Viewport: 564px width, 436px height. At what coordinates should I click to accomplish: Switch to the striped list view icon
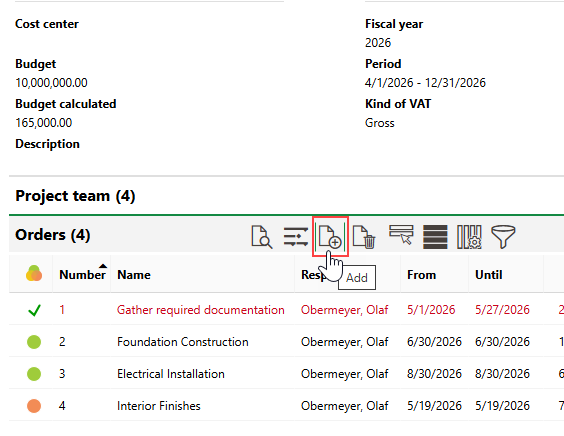(435, 237)
